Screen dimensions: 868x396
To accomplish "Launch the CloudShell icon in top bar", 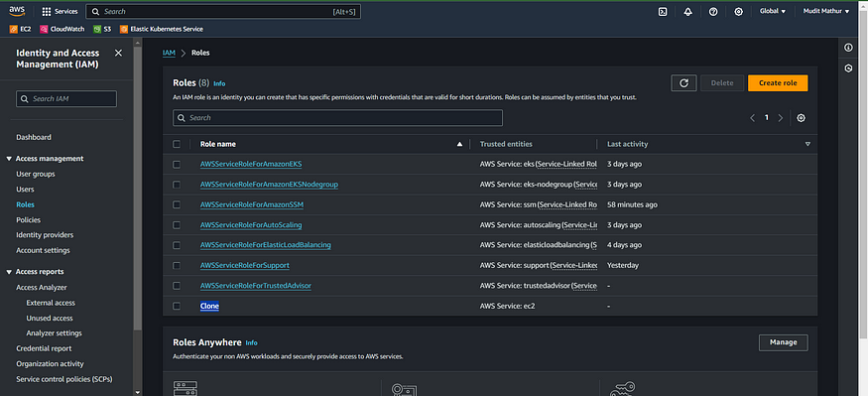I will pyautogui.click(x=662, y=12).
